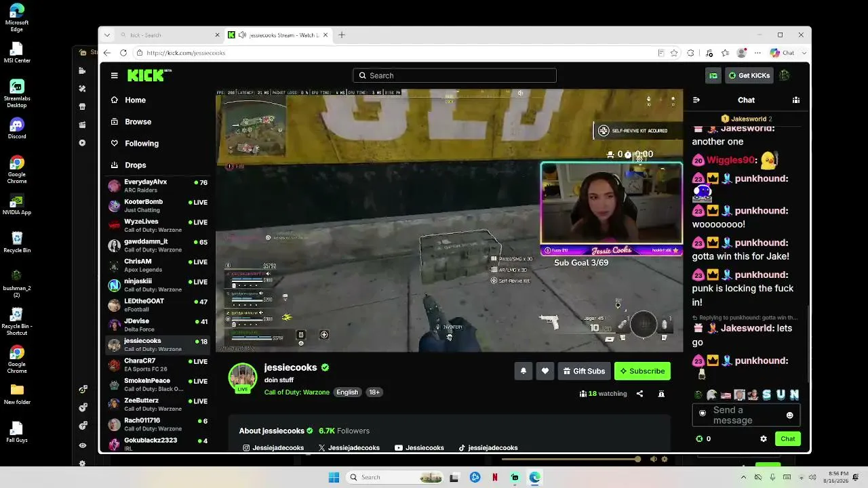Open the Recycle Bin desktop icon
Image resolution: width=868 pixels, height=488 pixels.
[x=17, y=242]
